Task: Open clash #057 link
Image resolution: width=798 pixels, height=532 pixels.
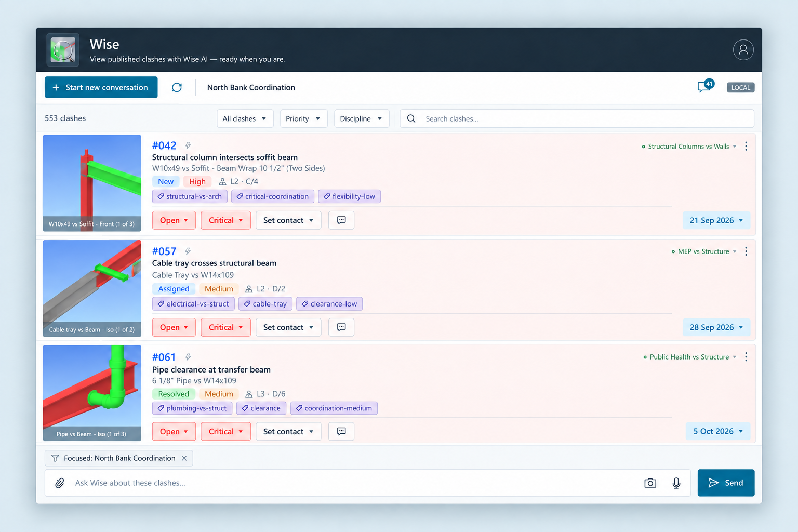Action: coord(164,251)
